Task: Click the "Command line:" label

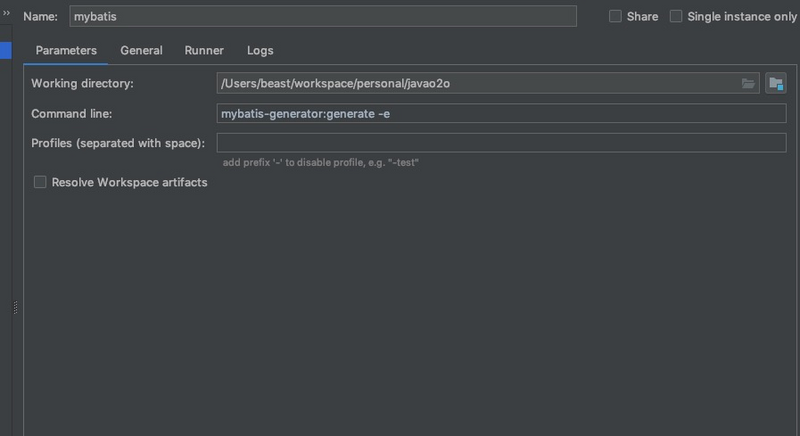Action: point(71,114)
